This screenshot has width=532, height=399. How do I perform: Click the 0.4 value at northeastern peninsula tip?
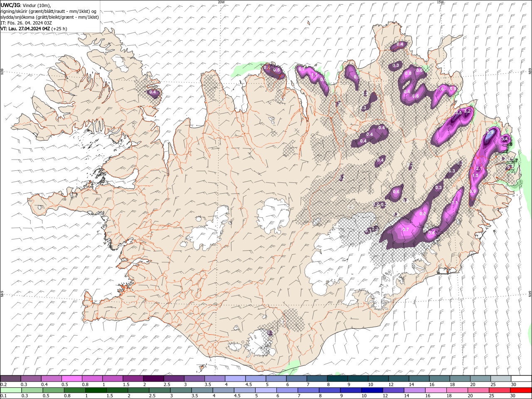pos(400,44)
